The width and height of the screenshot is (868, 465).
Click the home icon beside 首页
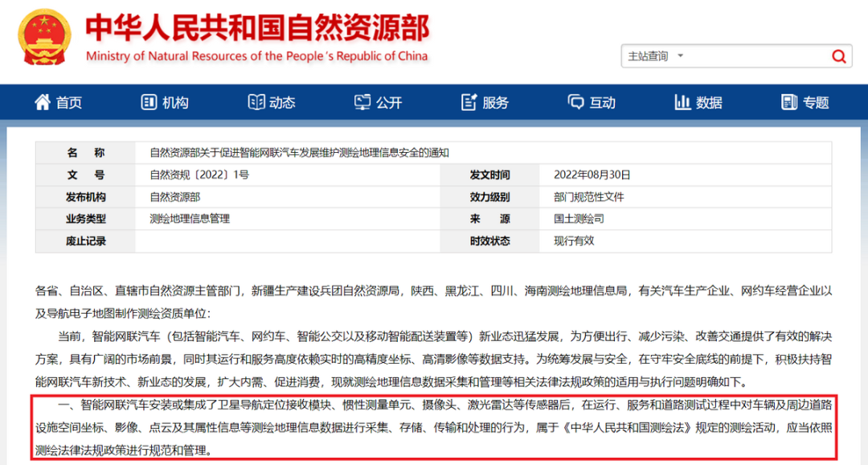click(x=43, y=102)
